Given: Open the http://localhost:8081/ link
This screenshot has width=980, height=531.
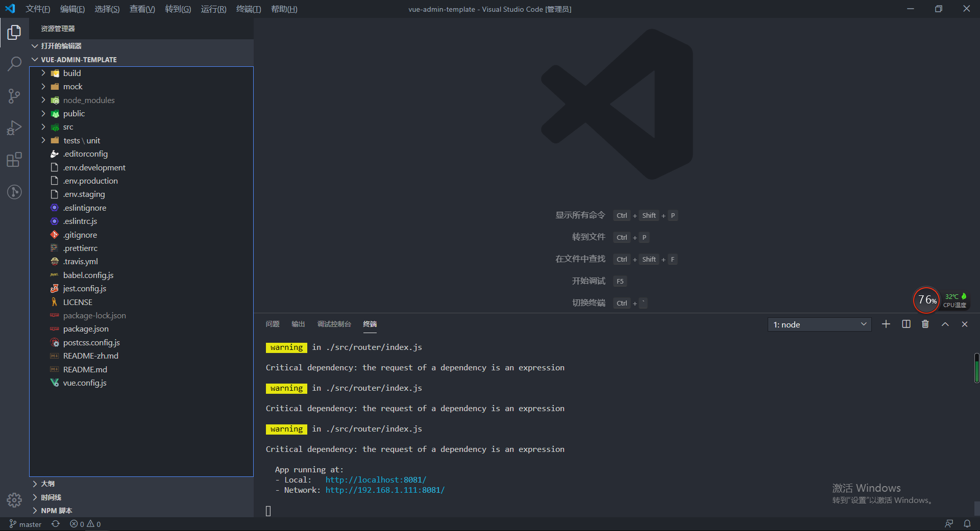Looking at the screenshot, I should click(x=376, y=480).
